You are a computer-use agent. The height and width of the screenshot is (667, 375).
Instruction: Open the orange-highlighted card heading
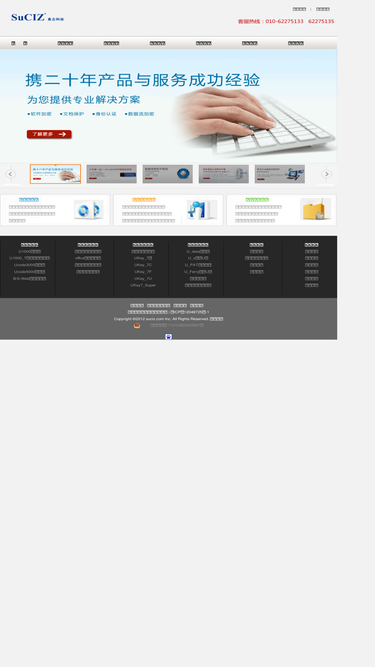click(144, 200)
